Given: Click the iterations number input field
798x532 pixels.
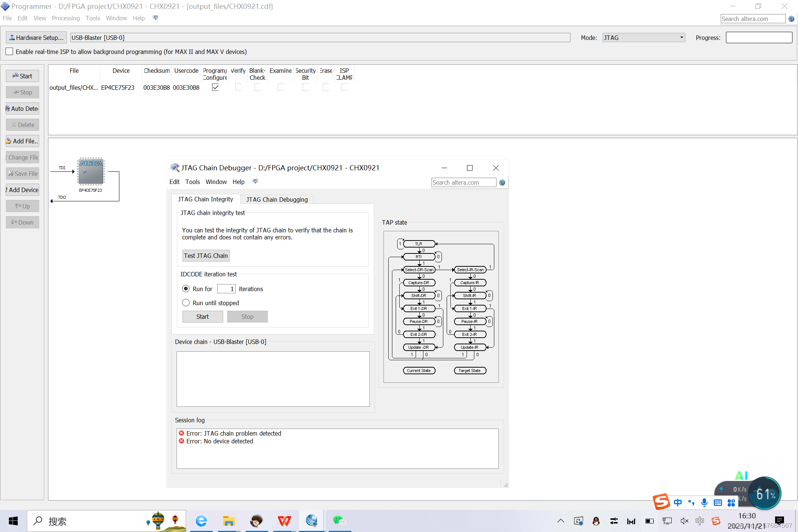Looking at the screenshot, I should [226, 289].
